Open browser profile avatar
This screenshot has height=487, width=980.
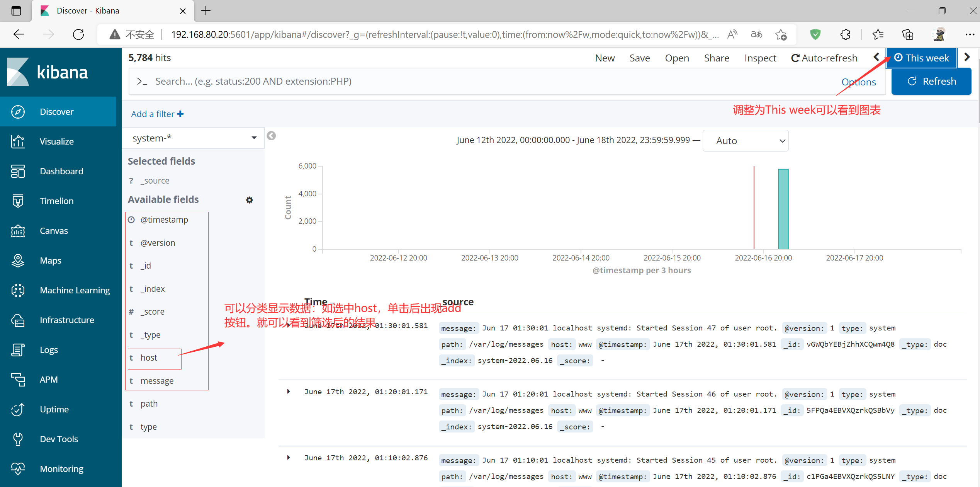pyautogui.click(x=939, y=34)
